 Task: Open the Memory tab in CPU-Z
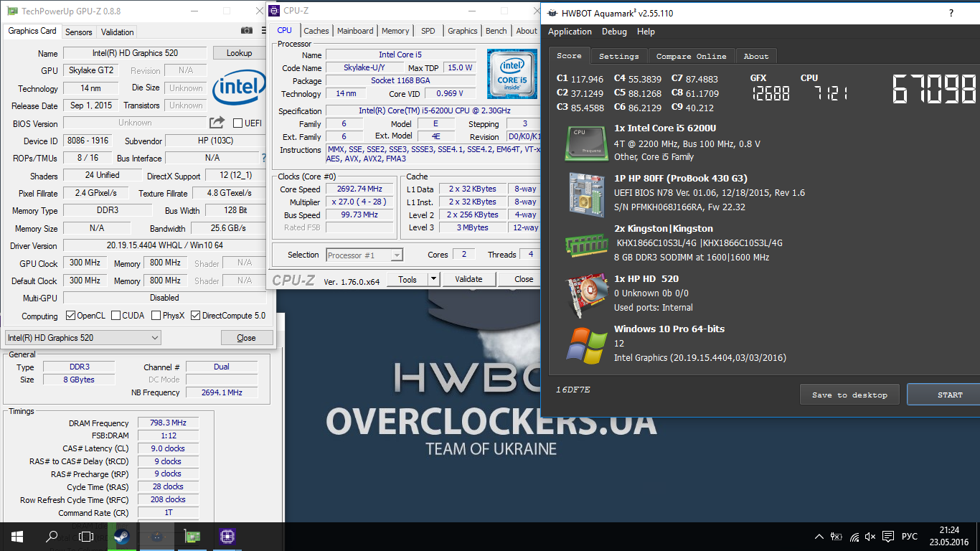395,31
